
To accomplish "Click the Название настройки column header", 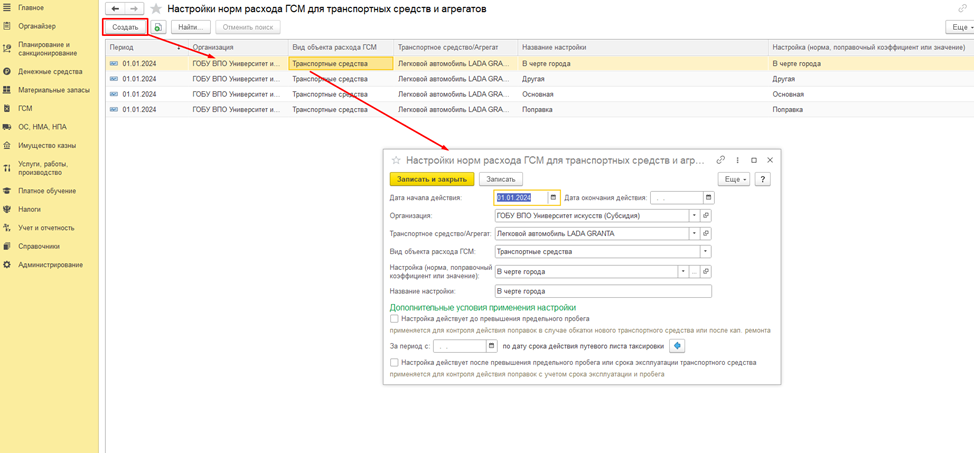I will (642, 47).
